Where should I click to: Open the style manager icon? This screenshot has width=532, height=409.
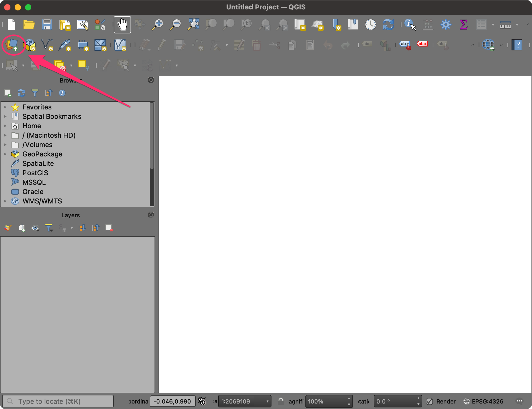tap(100, 25)
